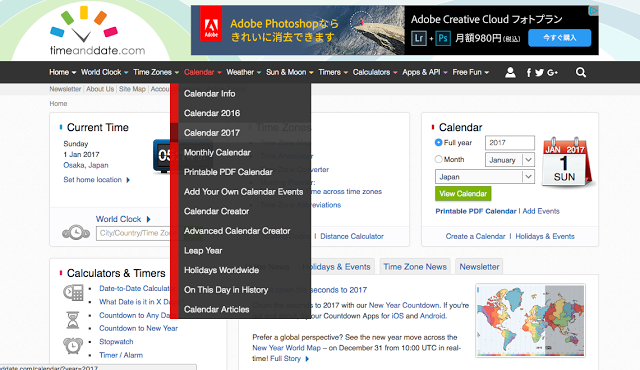The width and height of the screenshot is (640, 370).
Task: Choose Holidays Worldwide menu entry
Action: click(x=241, y=270)
